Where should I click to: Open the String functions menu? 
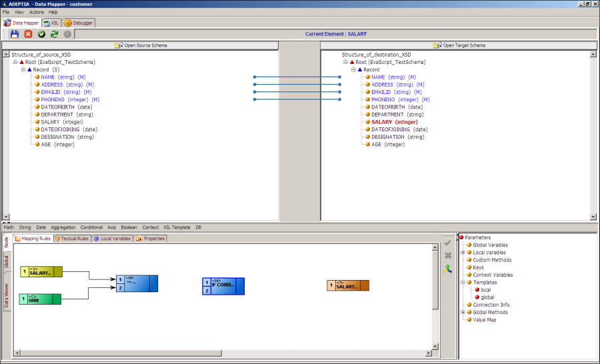[x=25, y=227]
